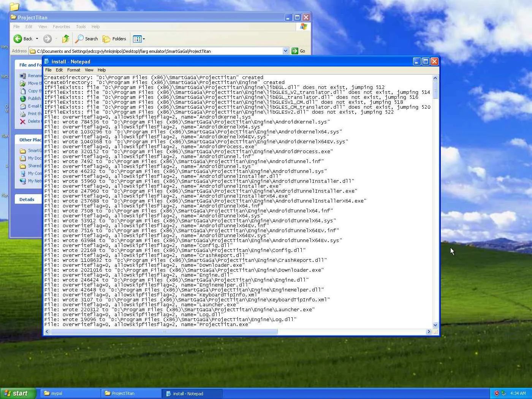Screen dimensions: 532x399
Task: Collapse the Other Places panel header
Action: pyautogui.click(x=28, y=140)
